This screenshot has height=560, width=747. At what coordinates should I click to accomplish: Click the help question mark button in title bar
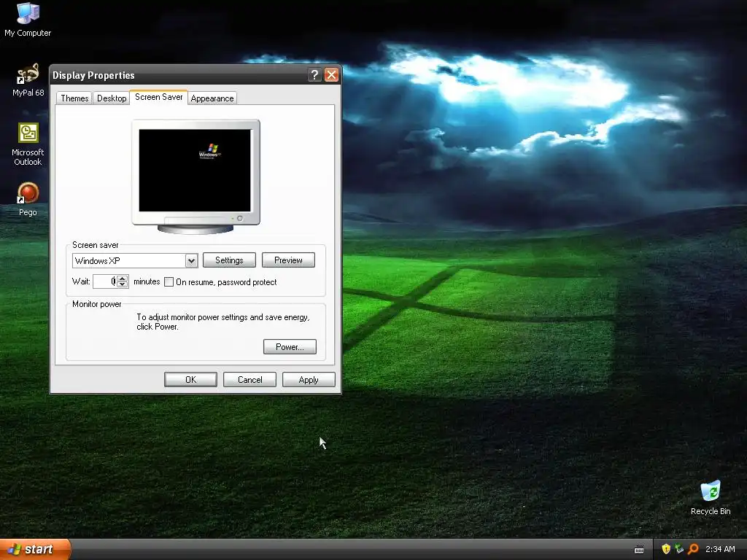pos(314,75)
